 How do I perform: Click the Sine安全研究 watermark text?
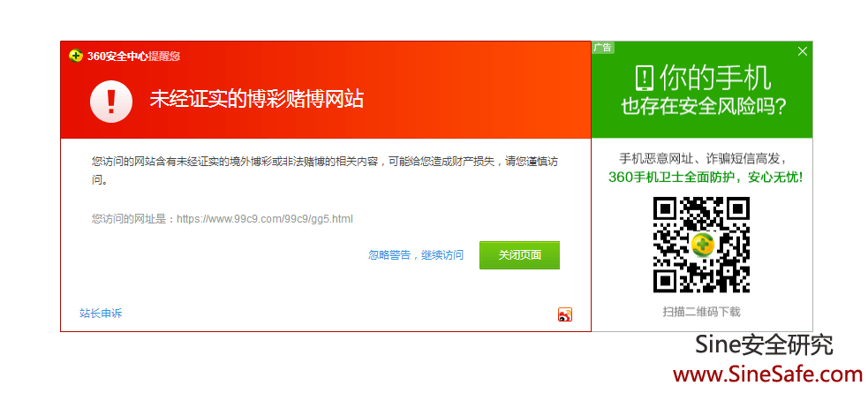coord(764,345)
